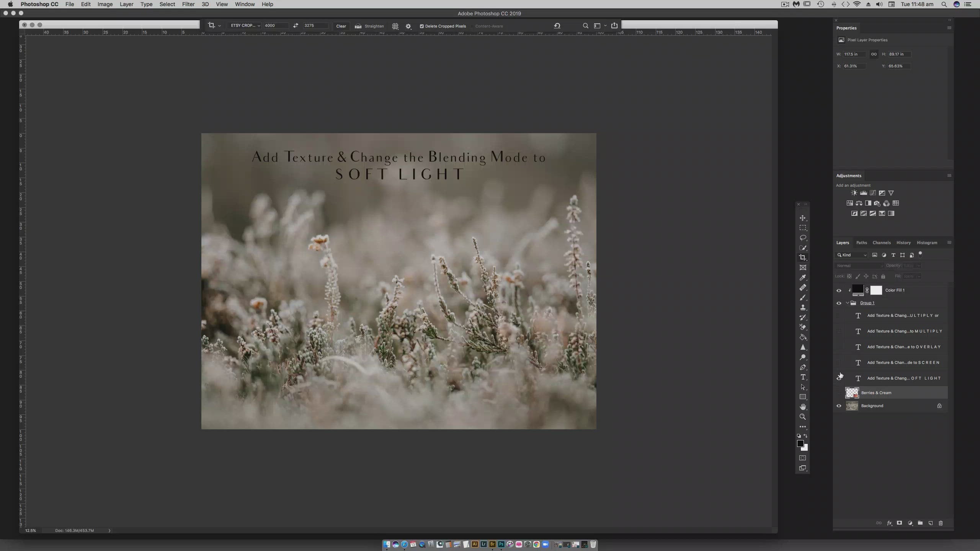Select the Lasso tool
The width and height of the screenshot is (980, 551).
click(803, 238)
